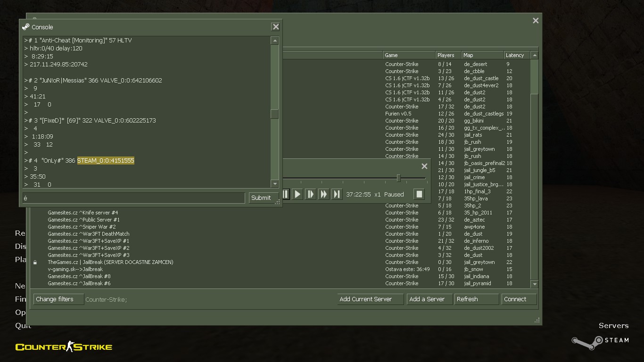Select Gamesites.cz ^War3FT+SaveXP #2 row
Viewport: 644px width, 362px height.
pyautogui.click(x=281, y=248)
